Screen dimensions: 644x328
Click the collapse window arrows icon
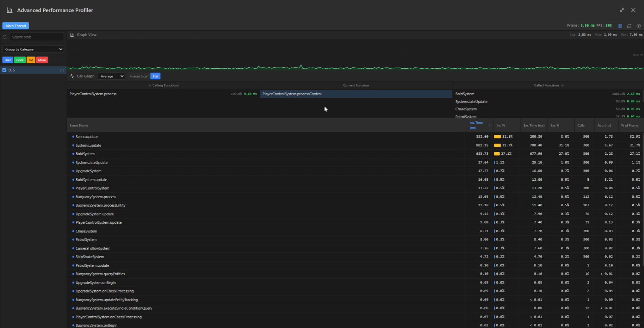[622, 10]
